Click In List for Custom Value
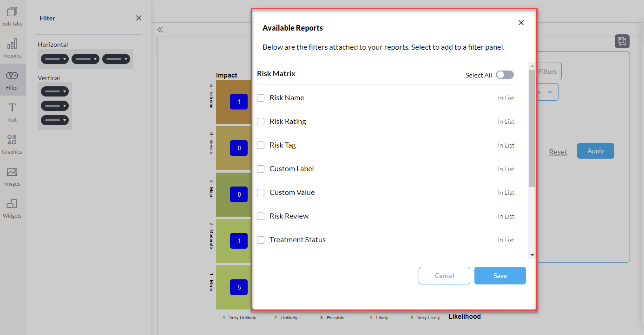644x335 pixels. click(506, 193)
